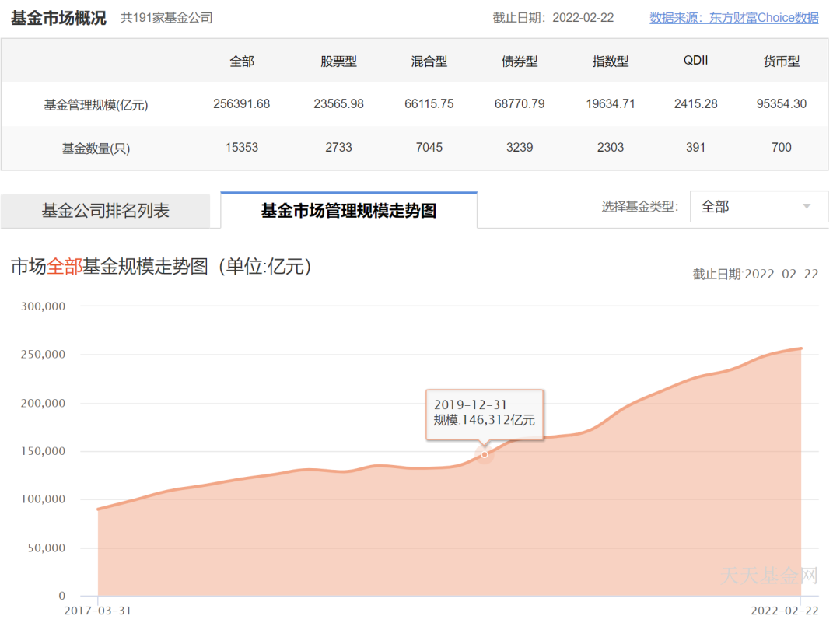Select the 债券型 column header
The image size is (840, 630).
(x=519, y=61)
